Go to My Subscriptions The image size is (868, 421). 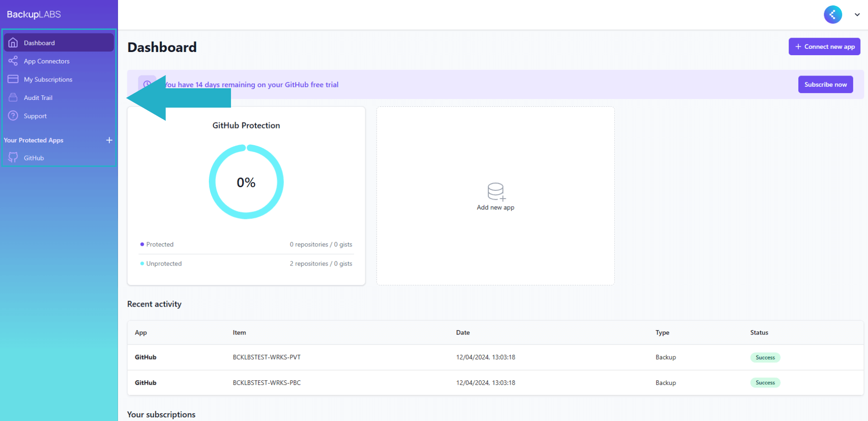click(x=59, y=79)
